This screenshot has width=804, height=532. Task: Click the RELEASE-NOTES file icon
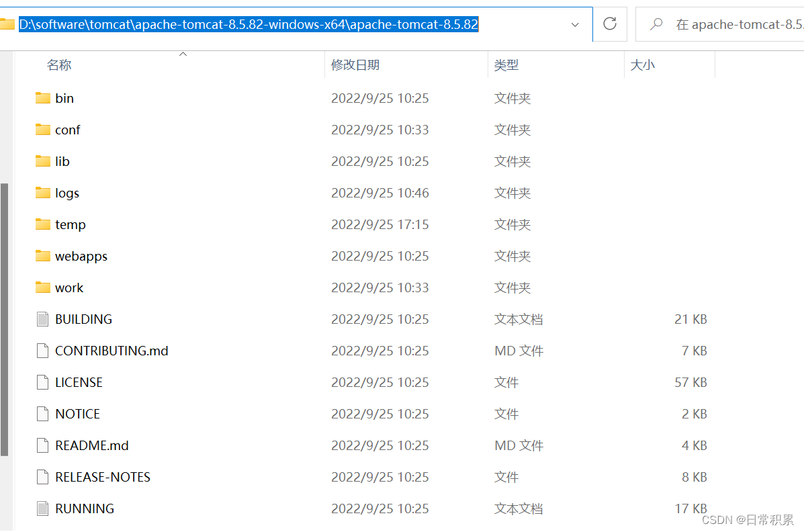(x=43, y=477)
